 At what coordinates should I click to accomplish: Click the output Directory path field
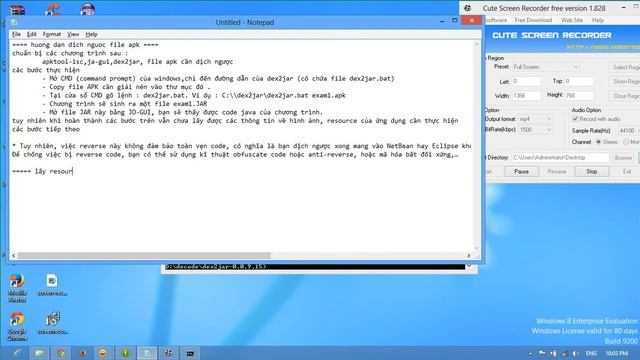tap(560, 158)
